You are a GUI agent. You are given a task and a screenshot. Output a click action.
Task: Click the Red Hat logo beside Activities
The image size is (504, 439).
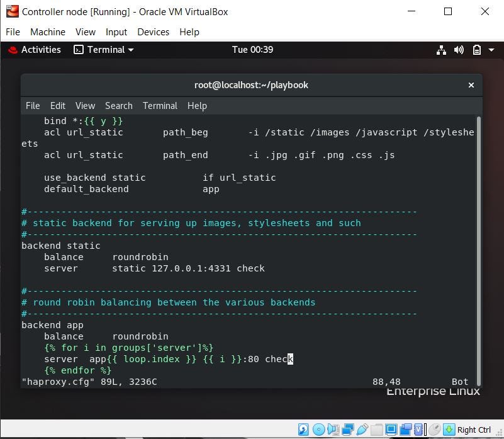[13, 50]
